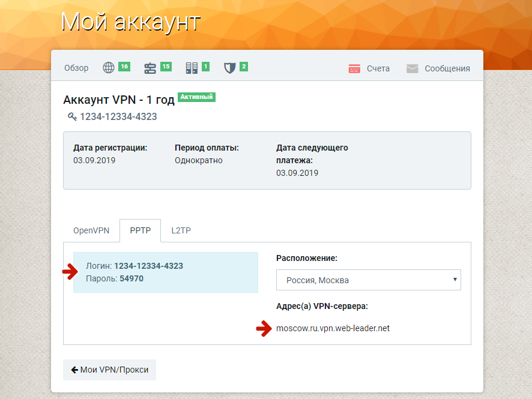532x399 pixels.
Task: Open Счета via the credit card icon
Action: [367, 68]
